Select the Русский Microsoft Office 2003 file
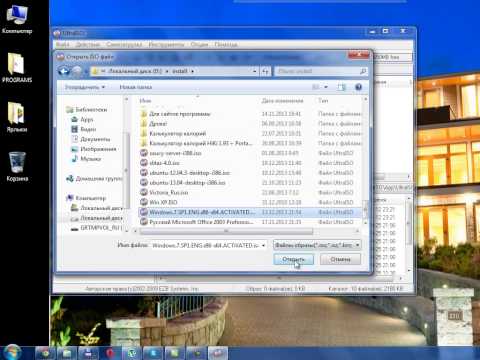The height and width of the screenshot is (360, 480). 201,222
